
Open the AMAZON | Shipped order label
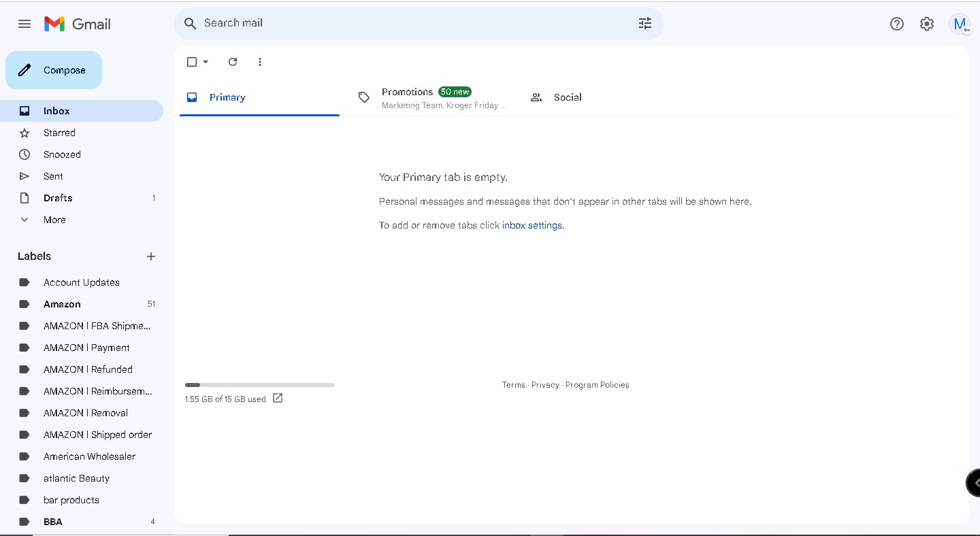(82, 435)
